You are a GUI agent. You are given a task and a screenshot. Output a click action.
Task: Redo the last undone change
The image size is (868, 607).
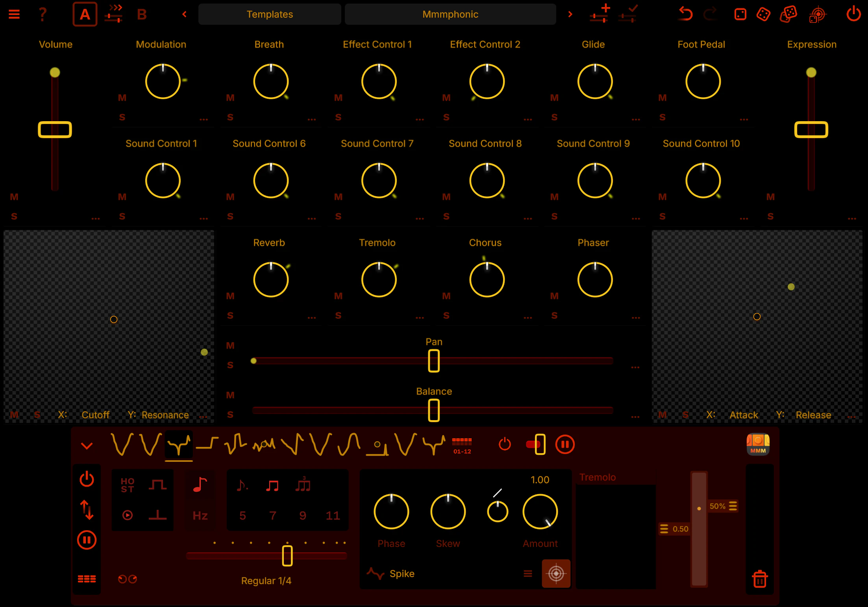click(x=711, y=14)
